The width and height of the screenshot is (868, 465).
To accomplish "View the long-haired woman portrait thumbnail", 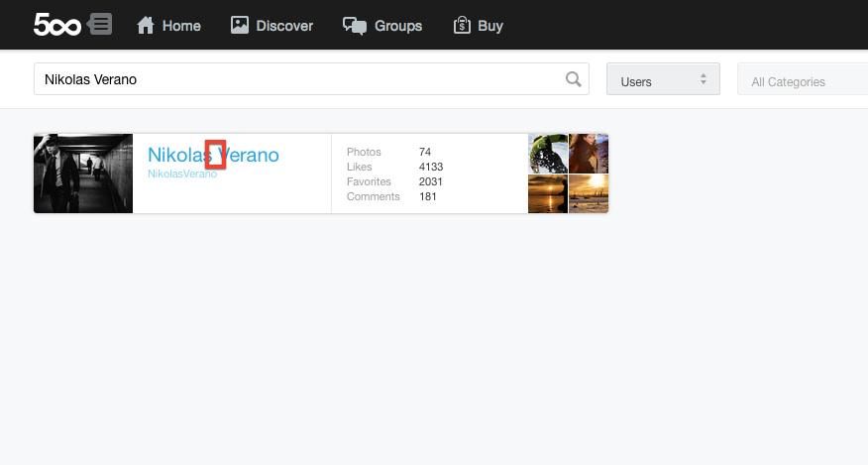I will [589, 154].
